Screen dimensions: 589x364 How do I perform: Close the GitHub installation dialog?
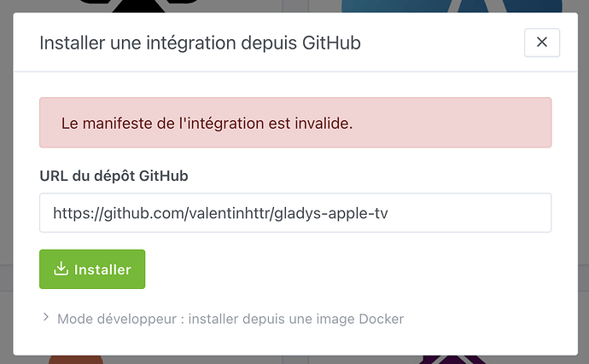(542, 43)
